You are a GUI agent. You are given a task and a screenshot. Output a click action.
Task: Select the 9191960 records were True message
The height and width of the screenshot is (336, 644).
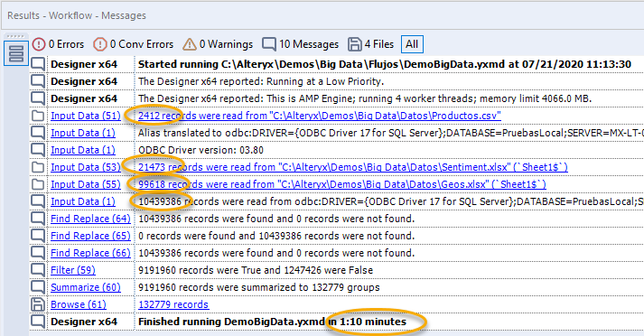tap(256, 270)
